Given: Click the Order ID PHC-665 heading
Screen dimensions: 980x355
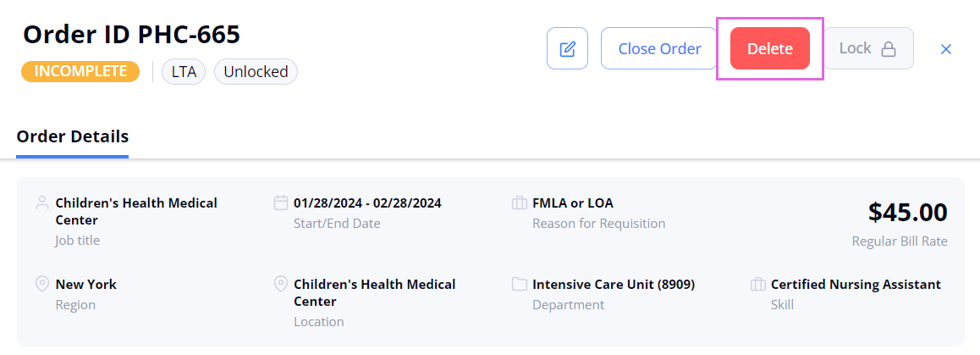Looking at the screenshot, I should click(131, 35).
